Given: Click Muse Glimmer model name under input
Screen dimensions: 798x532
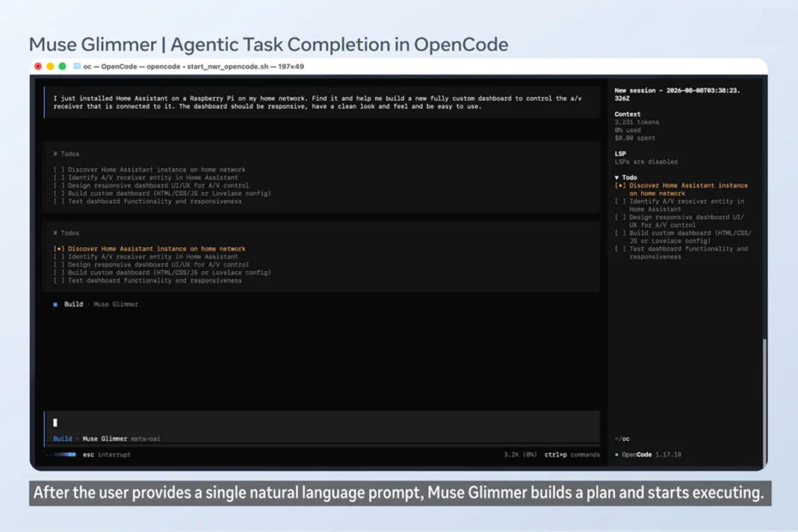Looking at the screenshot, I should 105,438.
